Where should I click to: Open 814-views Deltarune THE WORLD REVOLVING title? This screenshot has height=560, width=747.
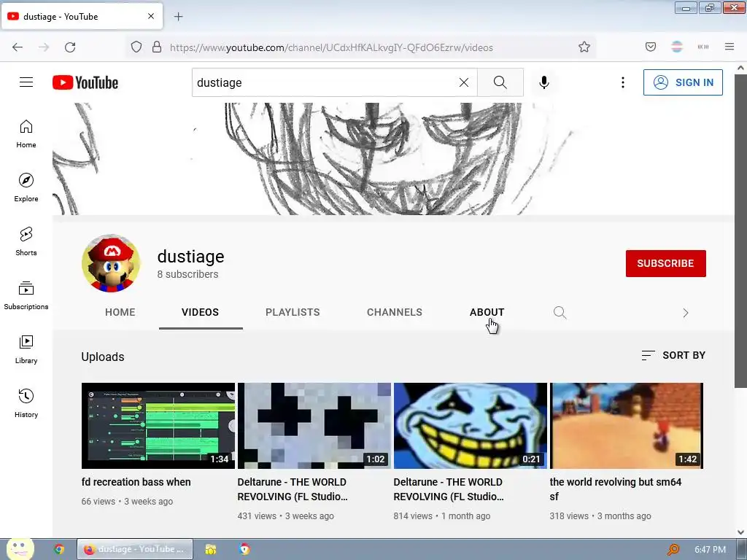(x=449, y=489)
